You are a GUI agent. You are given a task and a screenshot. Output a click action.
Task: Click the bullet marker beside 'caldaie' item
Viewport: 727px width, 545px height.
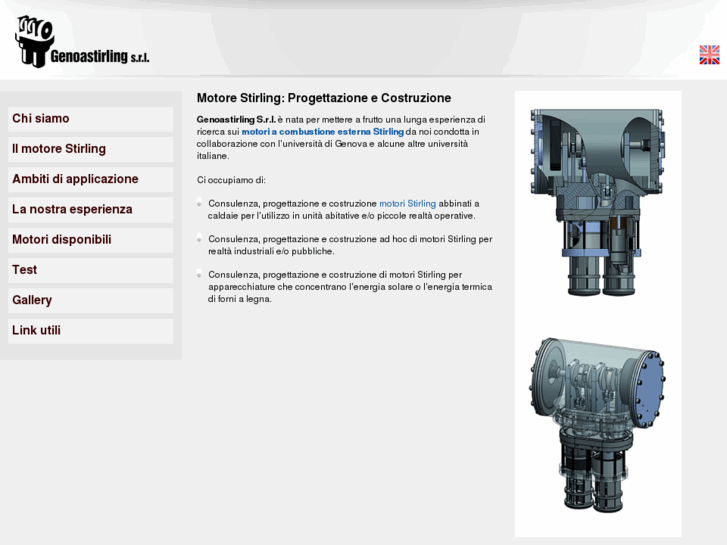click(199, 203)
